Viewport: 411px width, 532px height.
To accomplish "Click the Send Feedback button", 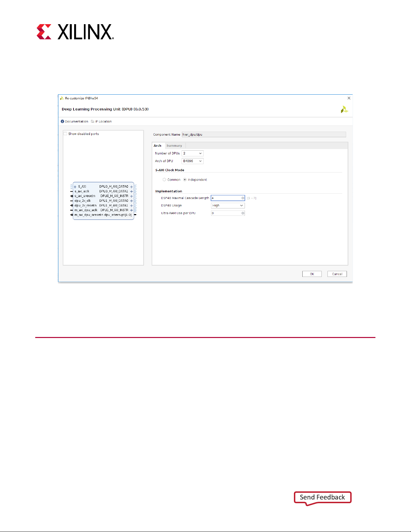I will click(322, 497).
